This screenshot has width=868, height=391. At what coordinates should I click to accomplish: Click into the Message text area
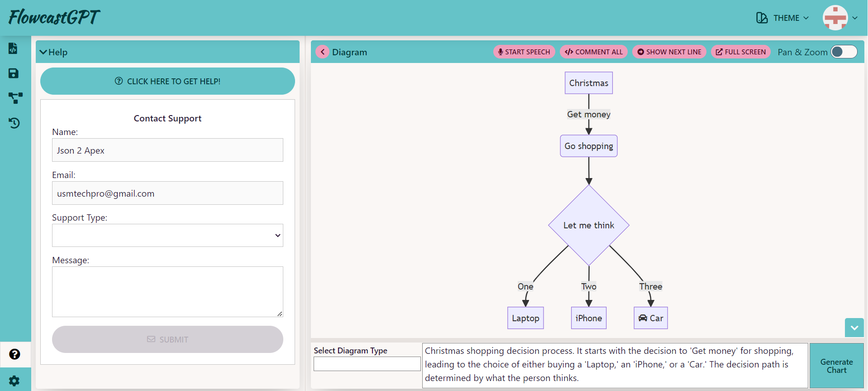coord(167,292)
